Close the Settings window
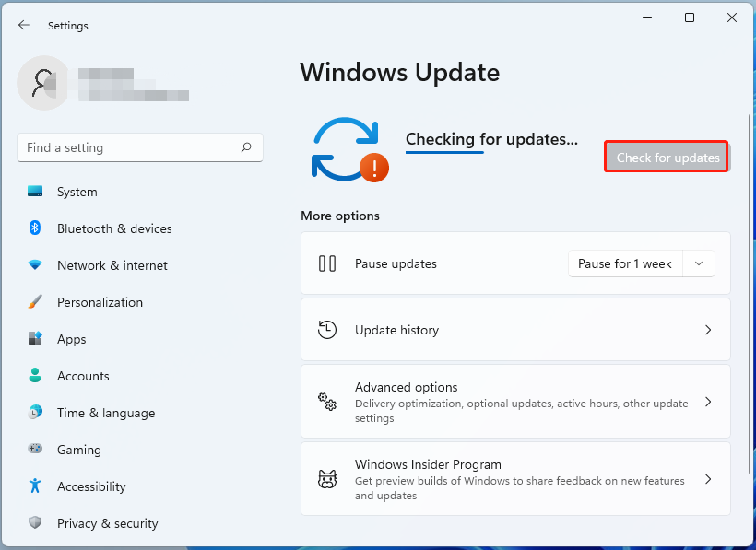 tap(731, 18)
